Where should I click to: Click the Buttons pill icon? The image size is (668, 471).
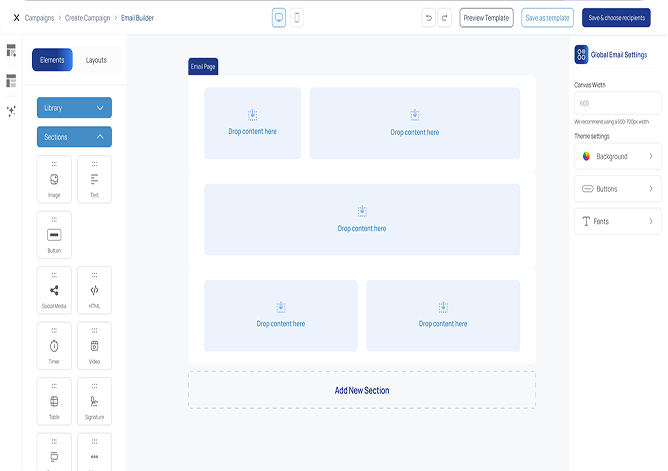587,189
